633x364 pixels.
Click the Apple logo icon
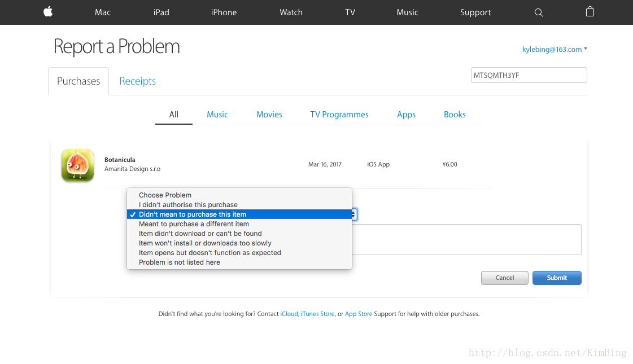click(x=48, y=12)
